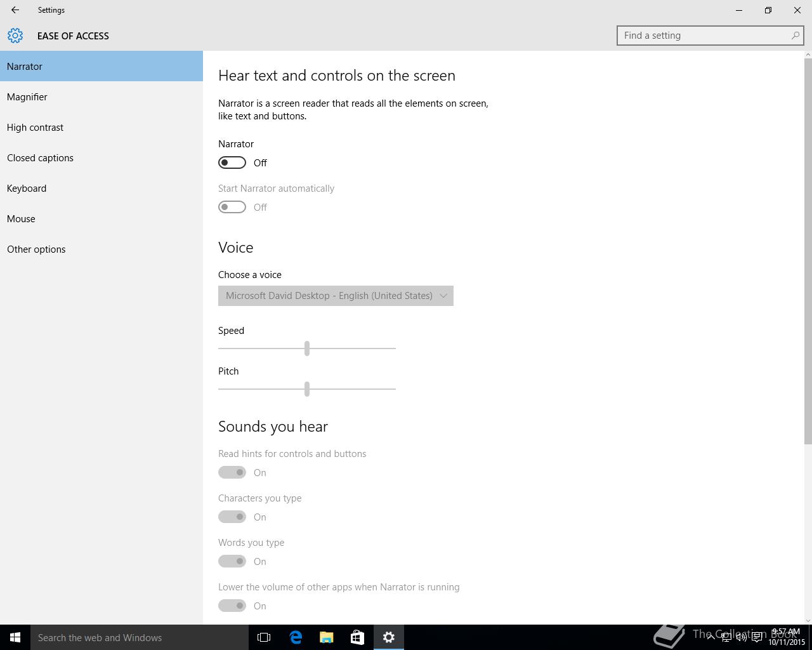
Task: Click Search the web and Windows box
Action: coord(140,637)
